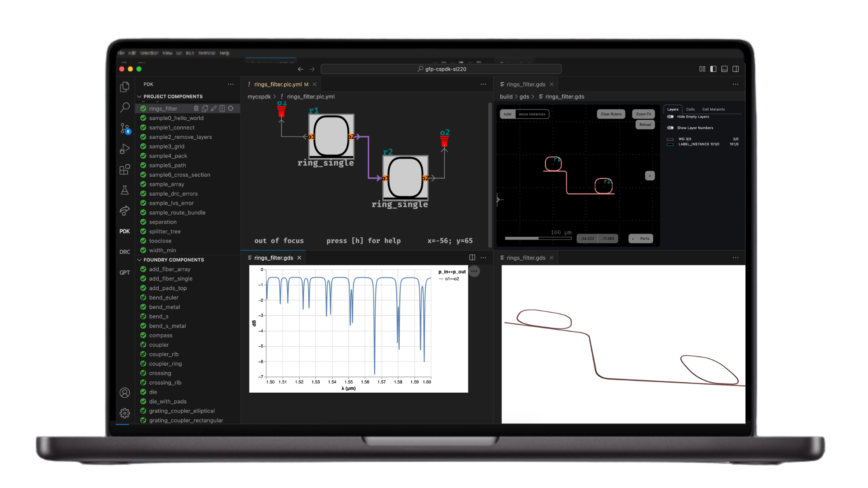Open the share arrow view in activity bar
The image size is (868, 488).
[125, 211]
